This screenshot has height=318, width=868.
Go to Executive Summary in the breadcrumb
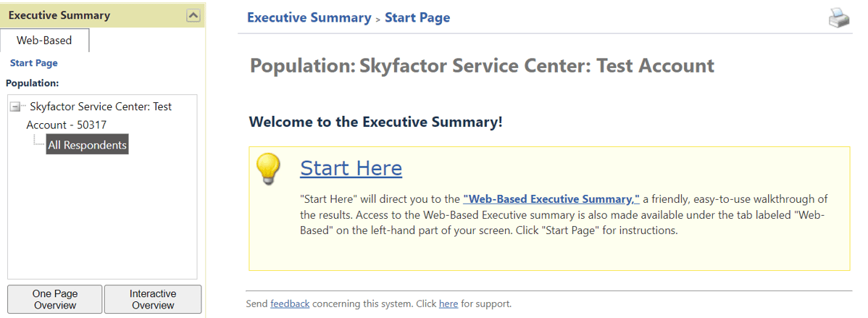tap(309, 17)
